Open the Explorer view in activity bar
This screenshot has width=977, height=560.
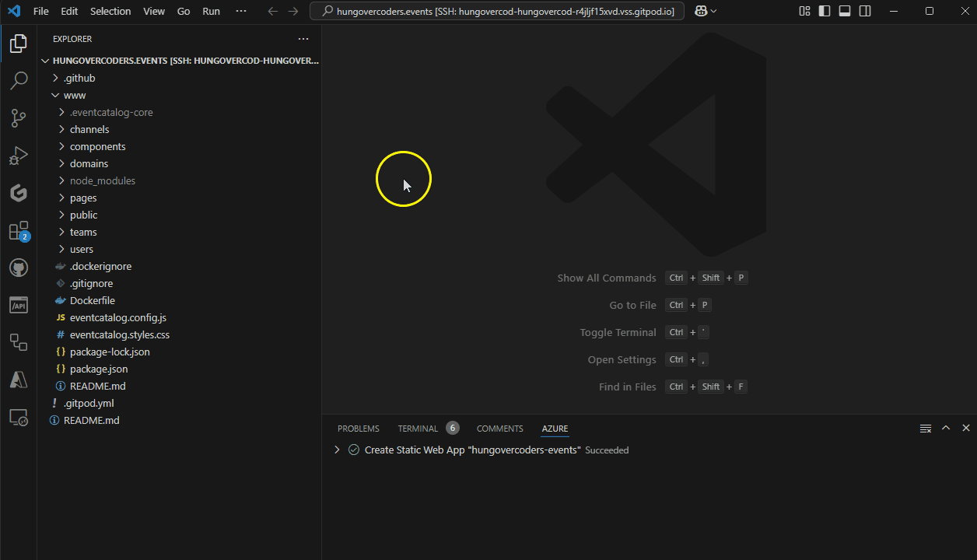[19, 44]
